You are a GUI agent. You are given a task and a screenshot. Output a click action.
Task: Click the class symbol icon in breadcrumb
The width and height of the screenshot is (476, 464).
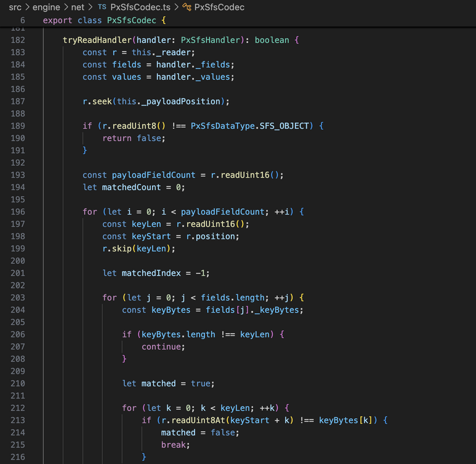click(x=187, y=8)
